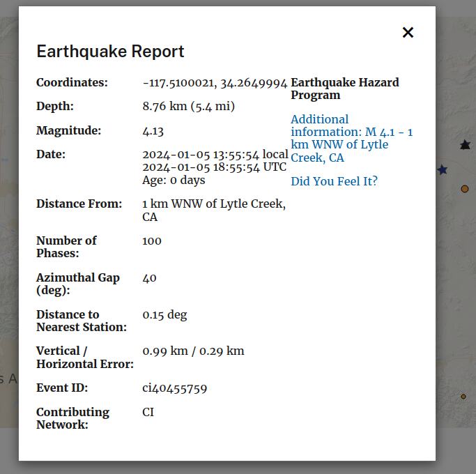The height and width of the screenshot is (474, 476).
Task: Click the Number of Phases: label
Action: point(66,247)
